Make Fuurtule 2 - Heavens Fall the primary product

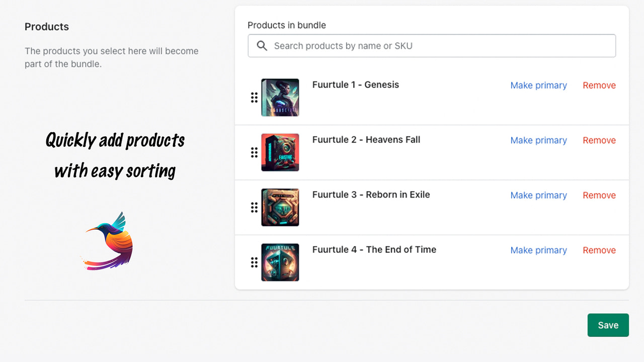pos(538,140)
